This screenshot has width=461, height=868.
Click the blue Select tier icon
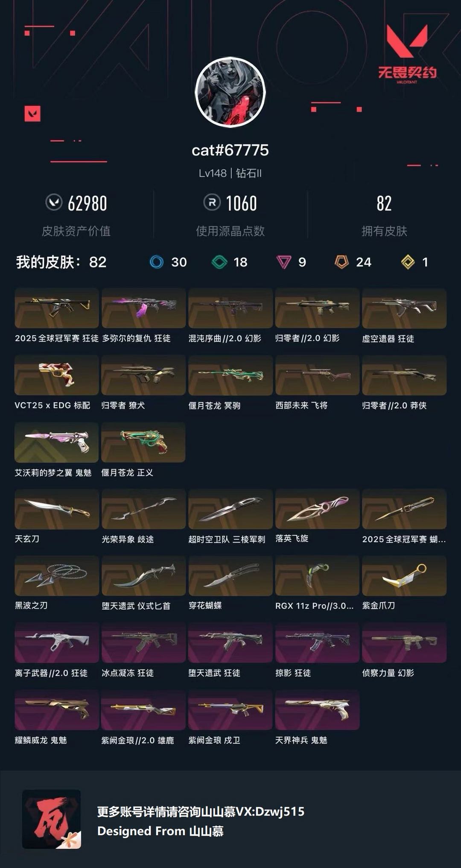157,262
